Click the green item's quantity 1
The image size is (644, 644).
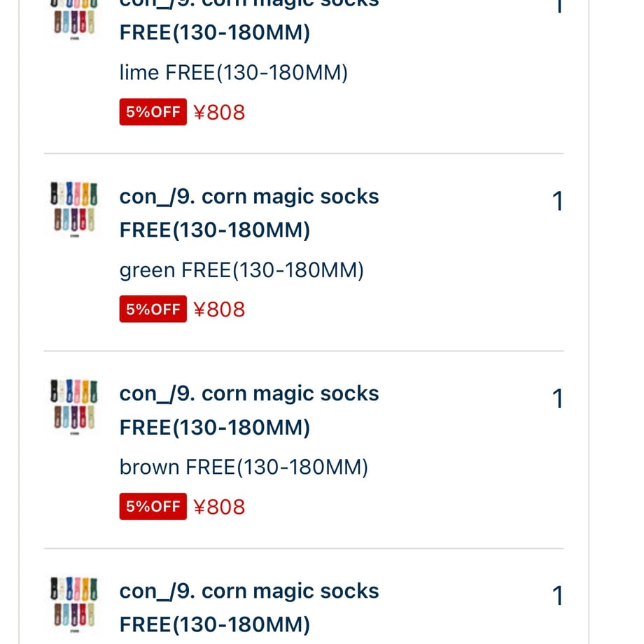click(x=557, y=201)
